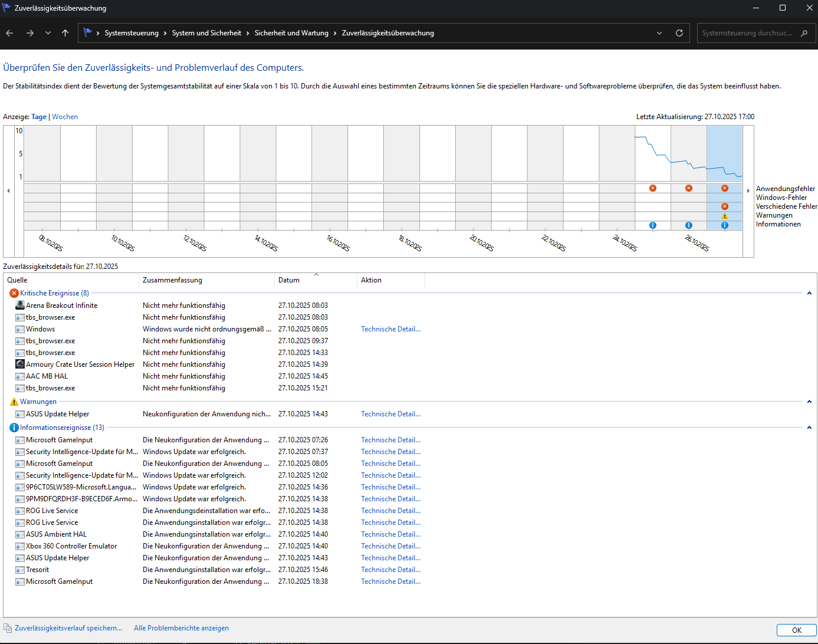Select application error icon in 26.10 column

[689, 188]
